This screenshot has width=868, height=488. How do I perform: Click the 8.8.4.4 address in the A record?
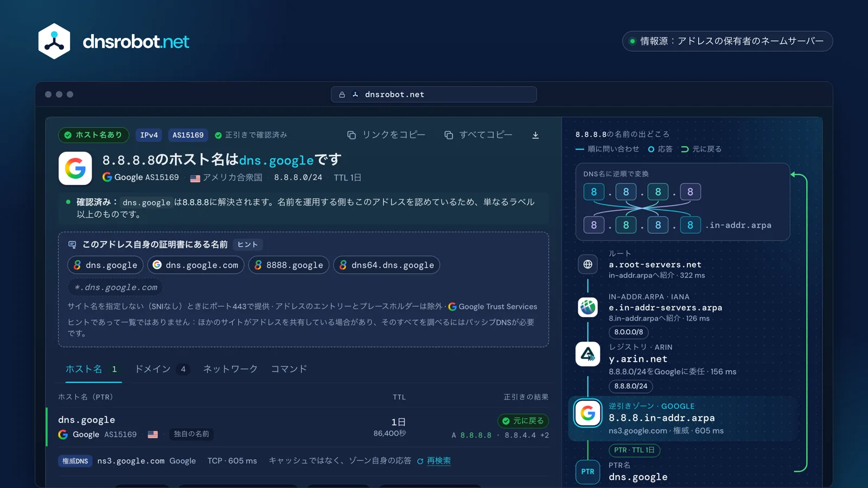tap(520, 435)
